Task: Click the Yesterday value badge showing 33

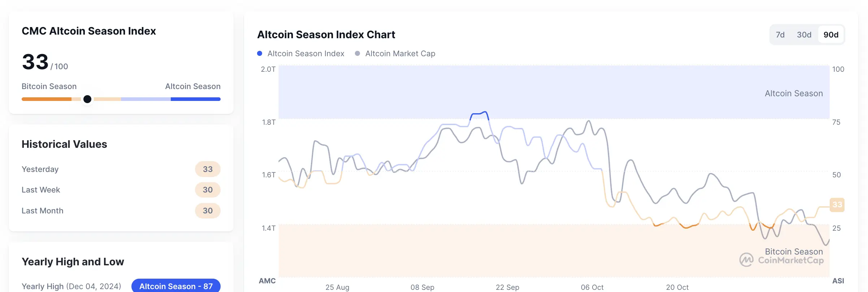Action: click(x=208, y=169)
